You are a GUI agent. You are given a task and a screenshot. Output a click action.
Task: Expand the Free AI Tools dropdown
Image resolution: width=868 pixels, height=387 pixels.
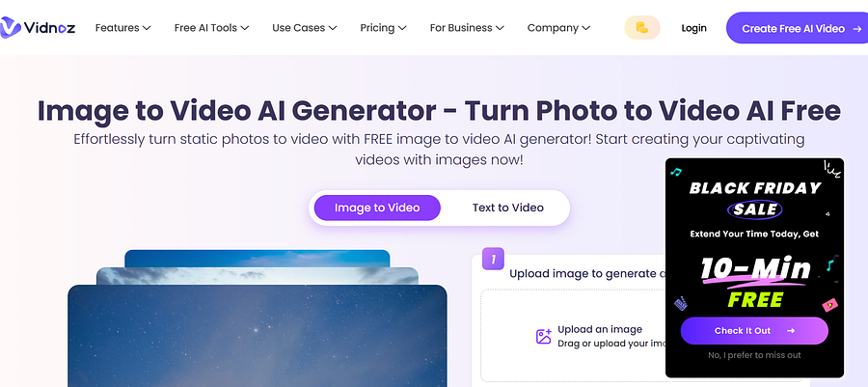[211, 28]
